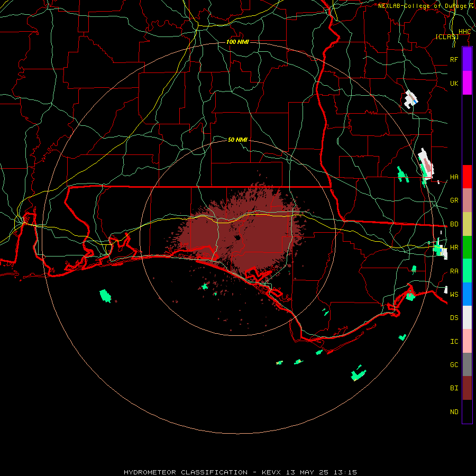The image size is (476, 476).
Task: Click the white dry snow echo near HA label
Action: pyautogui.click(x=426, y=164)
